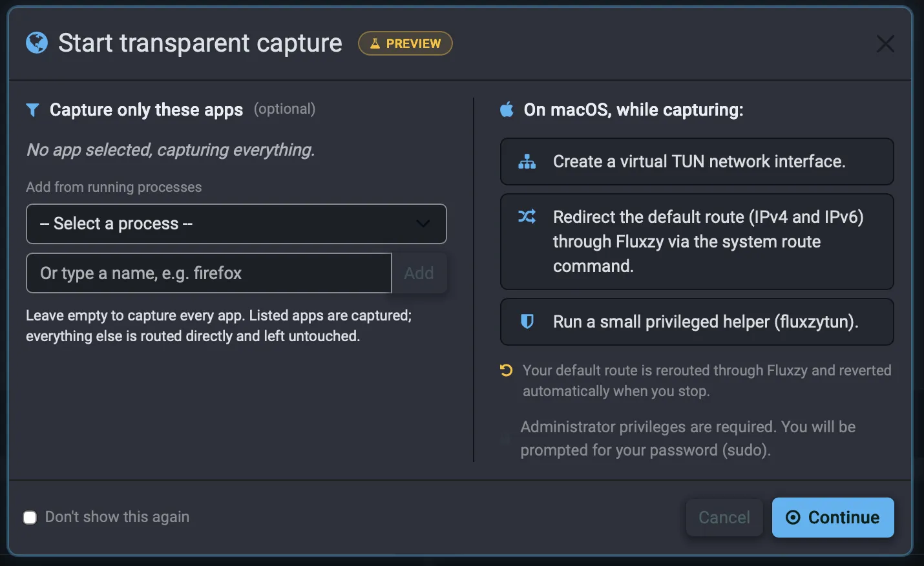
Task: Click Administrator privileges are required note
Action: coord(688,439)
